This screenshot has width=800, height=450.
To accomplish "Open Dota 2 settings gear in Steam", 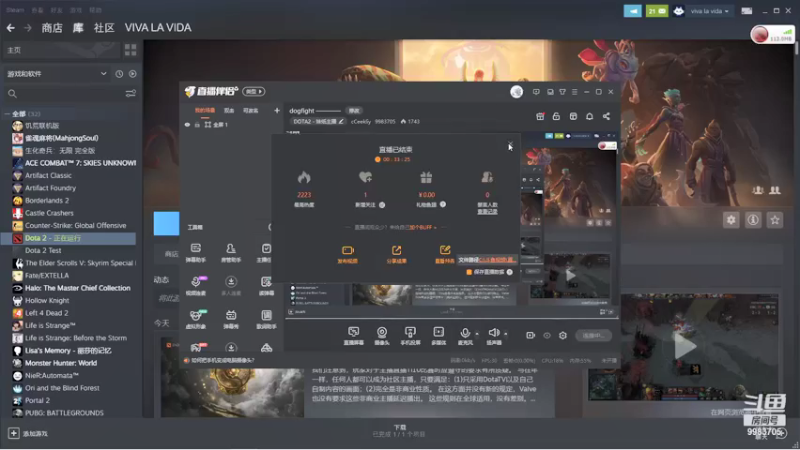I will (x=731, y=220).
